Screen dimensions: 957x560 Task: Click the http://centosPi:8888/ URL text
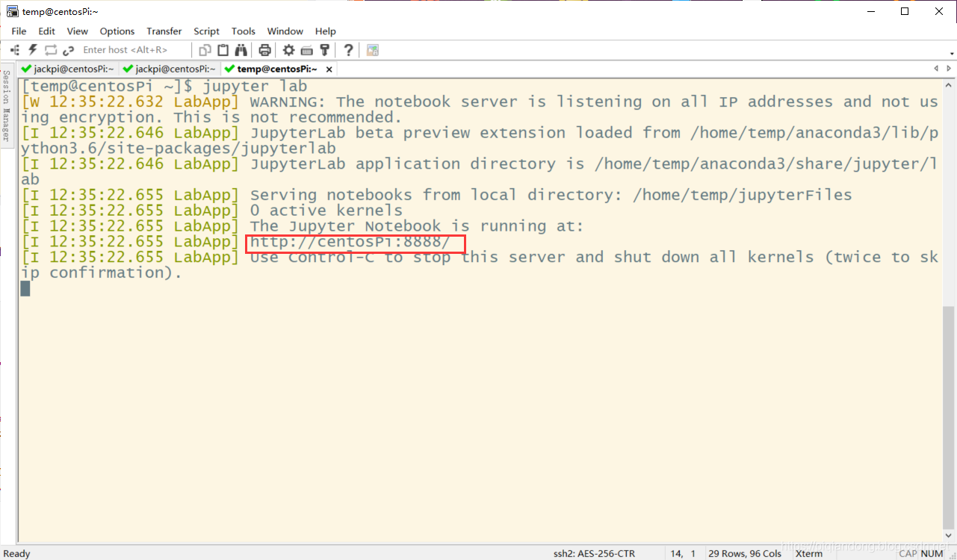(x=350, y=242)
